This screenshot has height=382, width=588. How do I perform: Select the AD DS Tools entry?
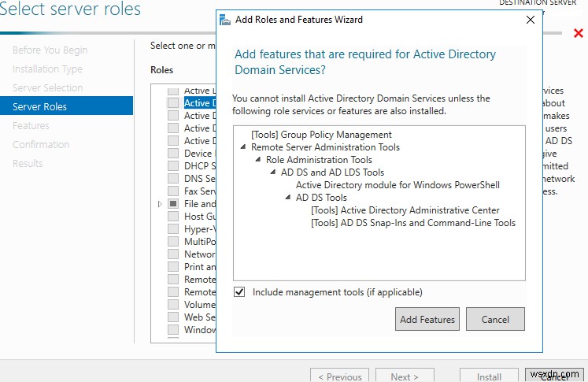[x=321, y=198]
